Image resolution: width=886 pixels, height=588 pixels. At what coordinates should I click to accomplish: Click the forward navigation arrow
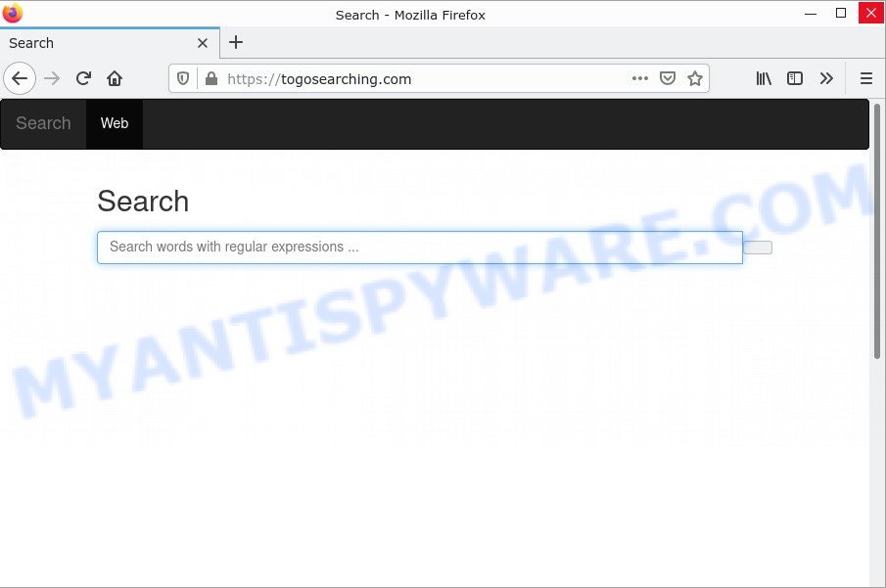click(52, 78)
